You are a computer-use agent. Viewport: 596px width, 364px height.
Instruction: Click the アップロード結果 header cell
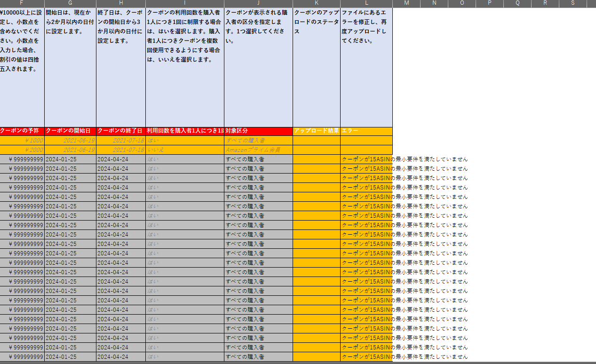coord(317,131)
